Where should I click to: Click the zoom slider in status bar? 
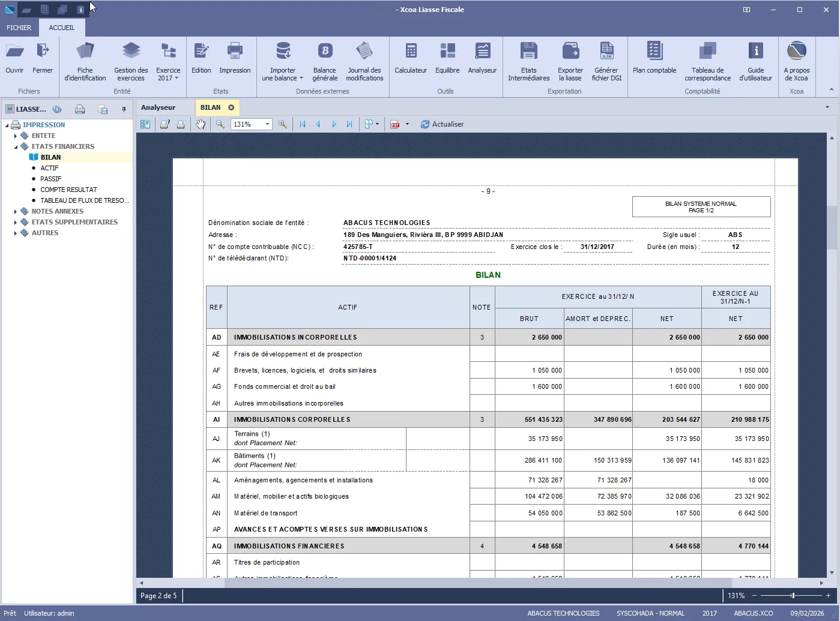coord(792,596)
